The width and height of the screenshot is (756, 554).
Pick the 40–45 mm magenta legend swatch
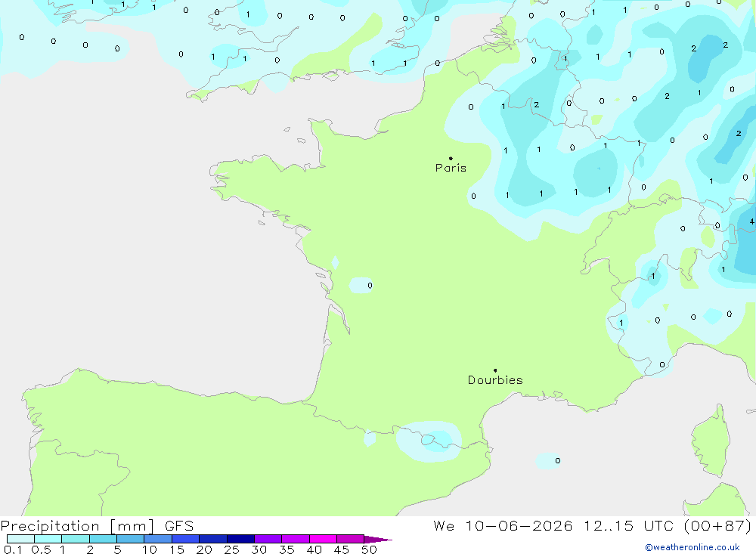tap(323, 539)
